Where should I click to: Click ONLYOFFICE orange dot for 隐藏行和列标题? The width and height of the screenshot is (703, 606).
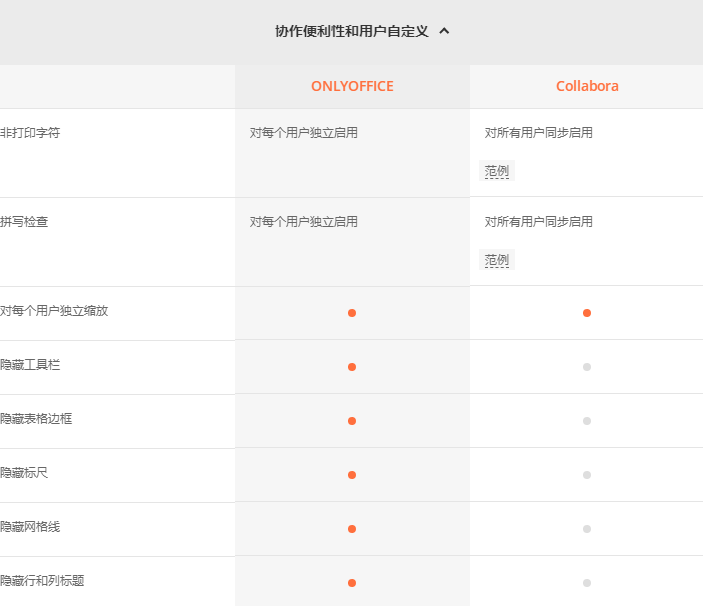click(x=352, y=583)
